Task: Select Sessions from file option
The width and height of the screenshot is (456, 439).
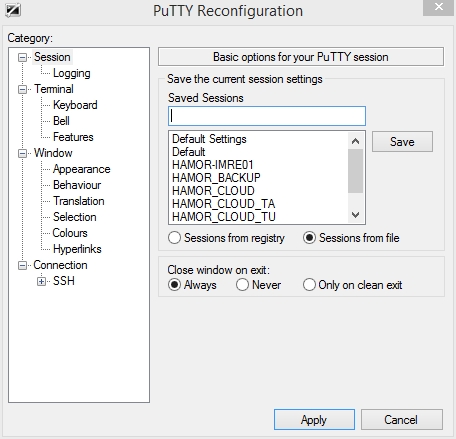Action: (x=309, y=238)
